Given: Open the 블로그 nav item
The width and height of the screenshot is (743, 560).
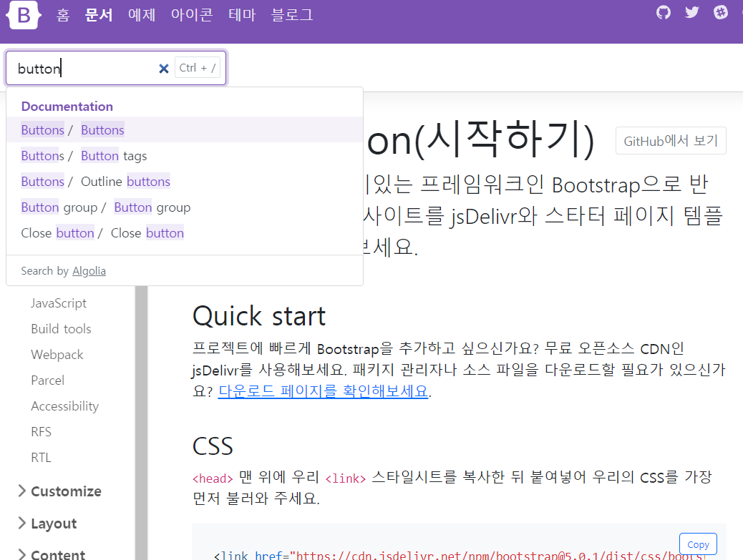Looking at the screenshot, I should [x=292, y=15].
